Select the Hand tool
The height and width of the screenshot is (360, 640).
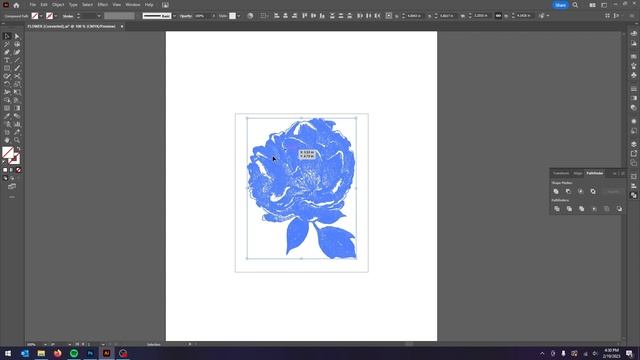tap(7, 140)
